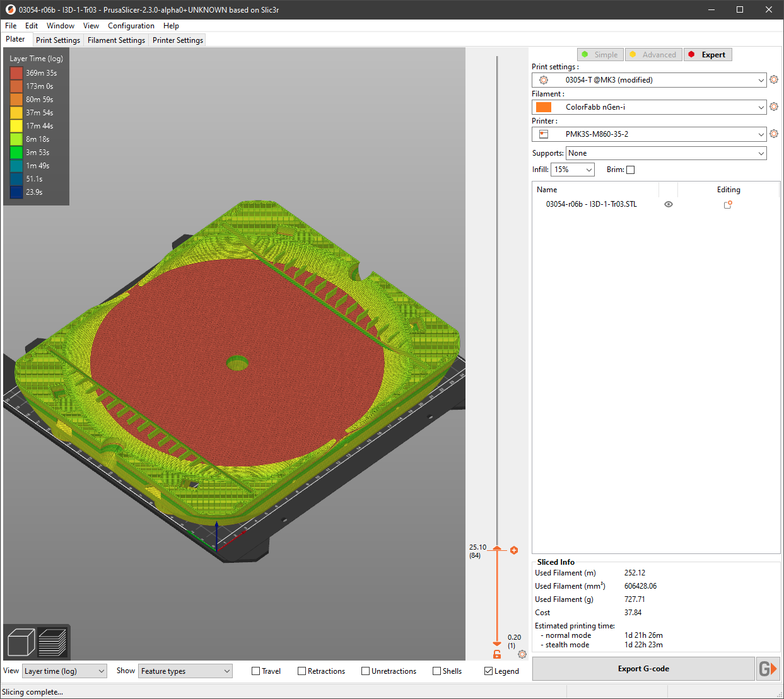This screenshot has height=699, width=784.
Task: Open the ColorFabb nGen-i filament dropdown
Action: pyautogui.click(x=649, y=107)
